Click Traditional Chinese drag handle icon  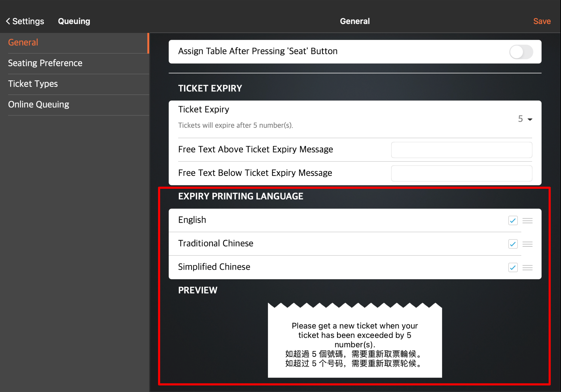pos(527,244)
